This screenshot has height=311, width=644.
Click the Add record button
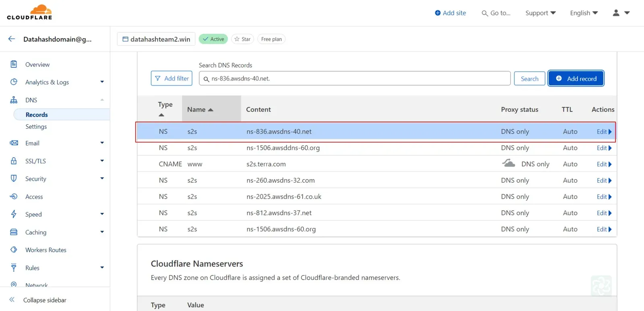pos(576,78)
